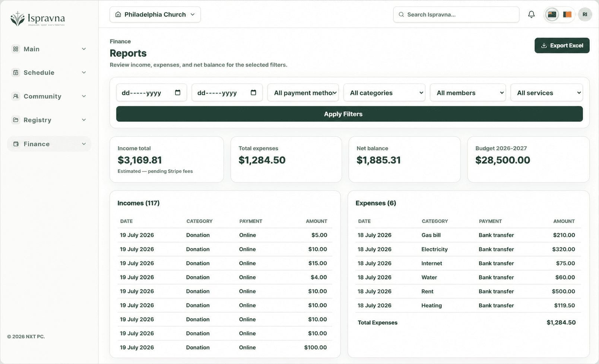The width and height of the screenshot is (599, 364).
Task: Click the Incomes table CATEGORY column header
Action: point(199,221)
